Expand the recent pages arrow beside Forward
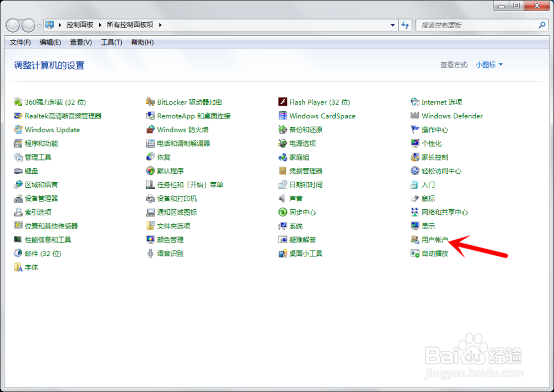This screenshot has height=392, width=554. click(x=39, y=25)
